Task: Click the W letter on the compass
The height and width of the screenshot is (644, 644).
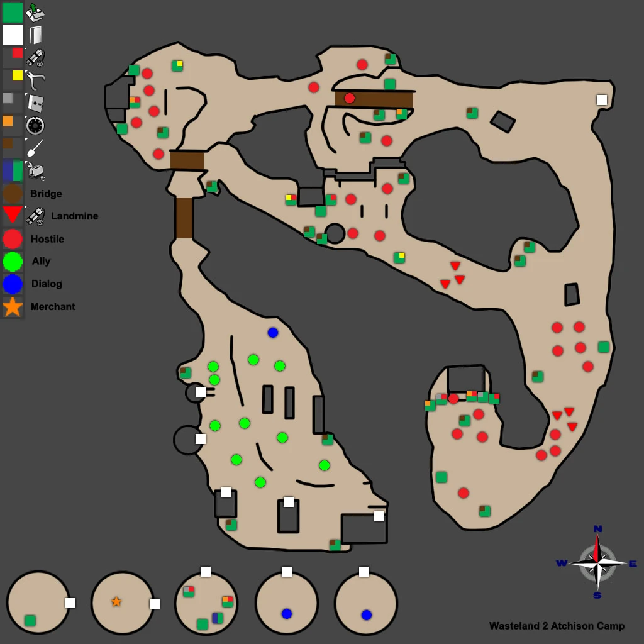Action: coord(562,563)
